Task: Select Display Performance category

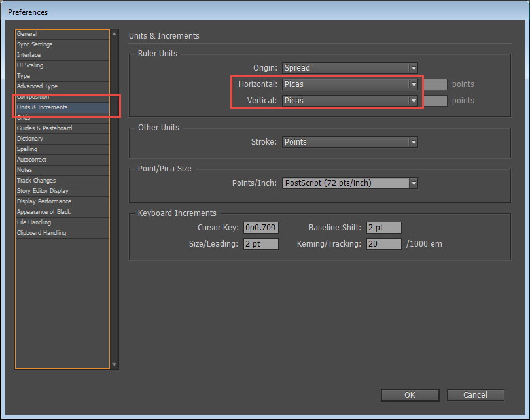Action: [62, 201]
